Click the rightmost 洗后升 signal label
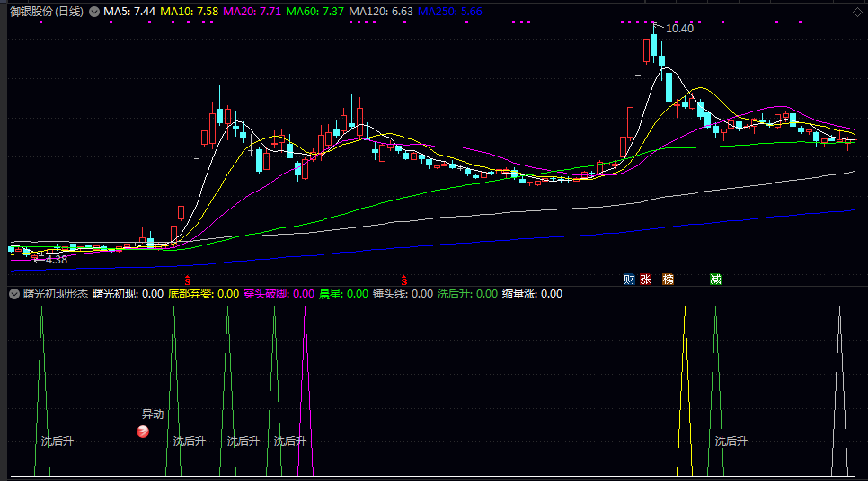868x481 pixels. tap(731, 441)
